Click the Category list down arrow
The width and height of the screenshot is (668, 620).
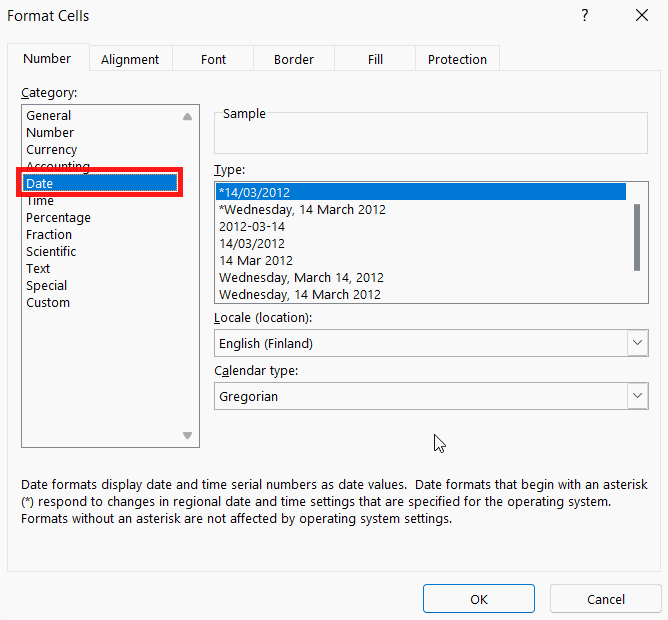pos(187,435)
